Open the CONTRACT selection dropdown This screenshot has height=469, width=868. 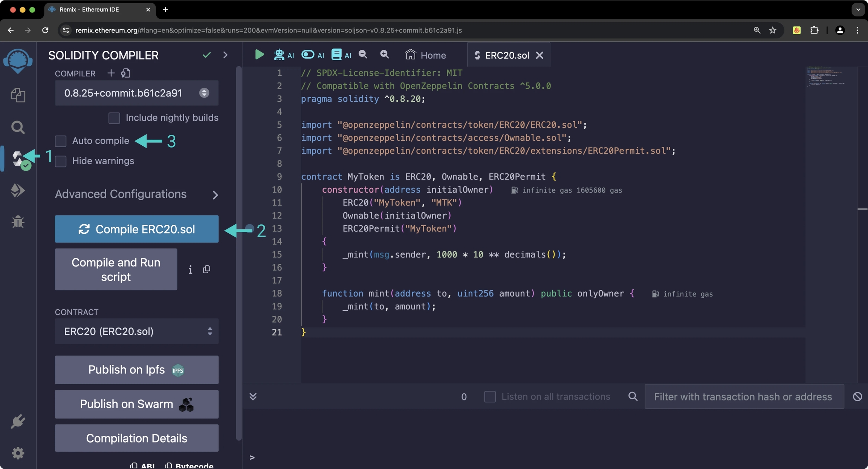[x=136, y=331]
